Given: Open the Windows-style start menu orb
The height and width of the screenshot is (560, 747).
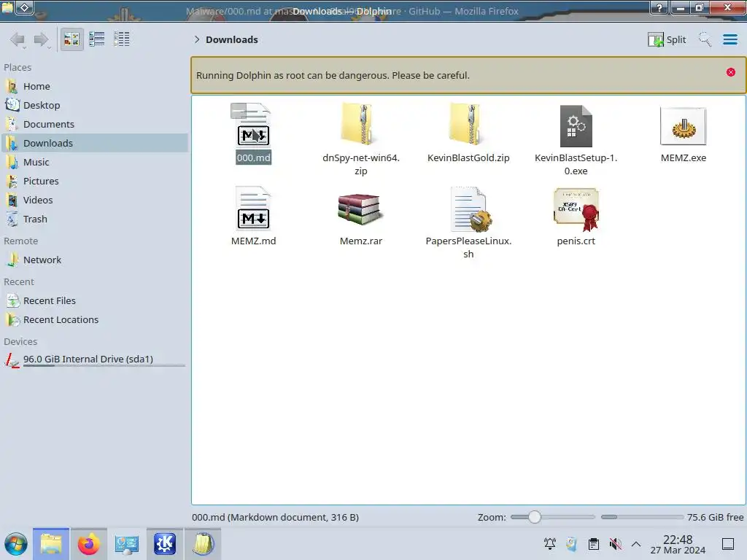Looking at the screenshot, I should coord(16,544).
